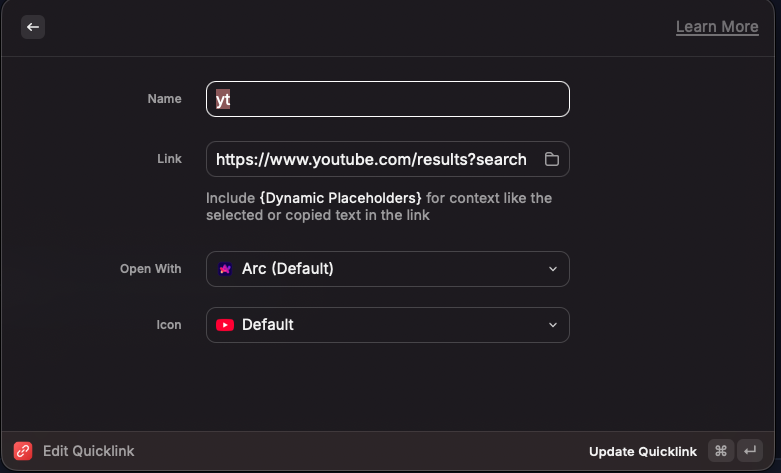Click the Edit Quicklink label
Viewport: 781px width, 473px height.
pos(88,451)
